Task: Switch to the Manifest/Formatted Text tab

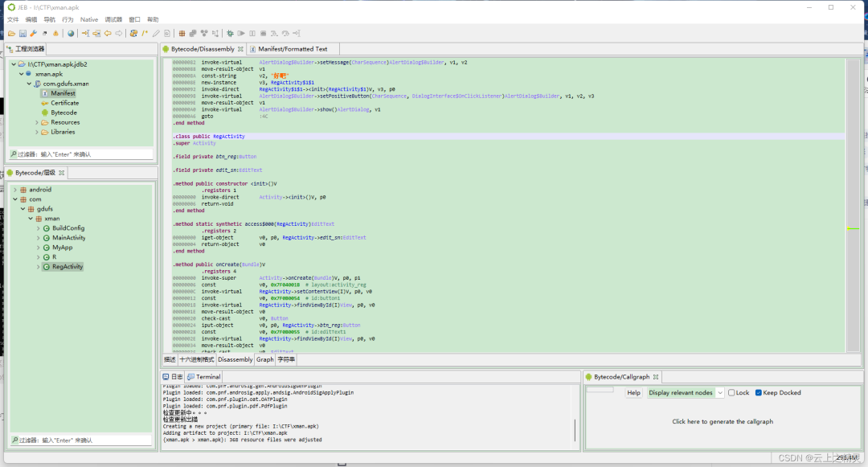Action: 293,49
